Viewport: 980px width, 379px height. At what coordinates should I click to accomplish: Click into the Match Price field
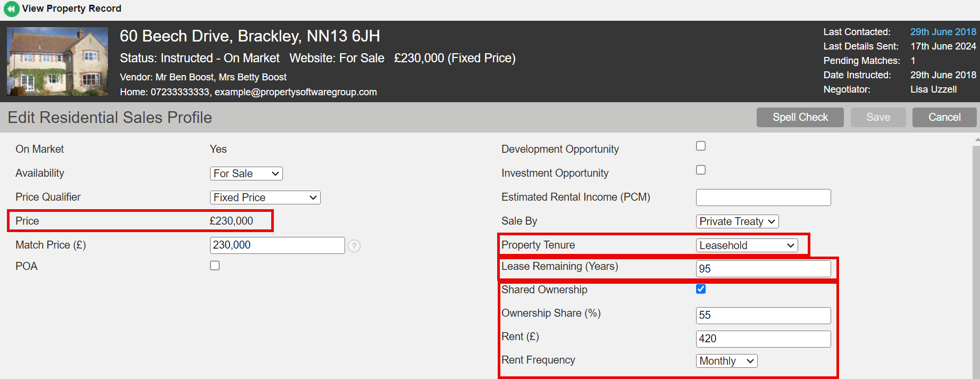point(277,245)
